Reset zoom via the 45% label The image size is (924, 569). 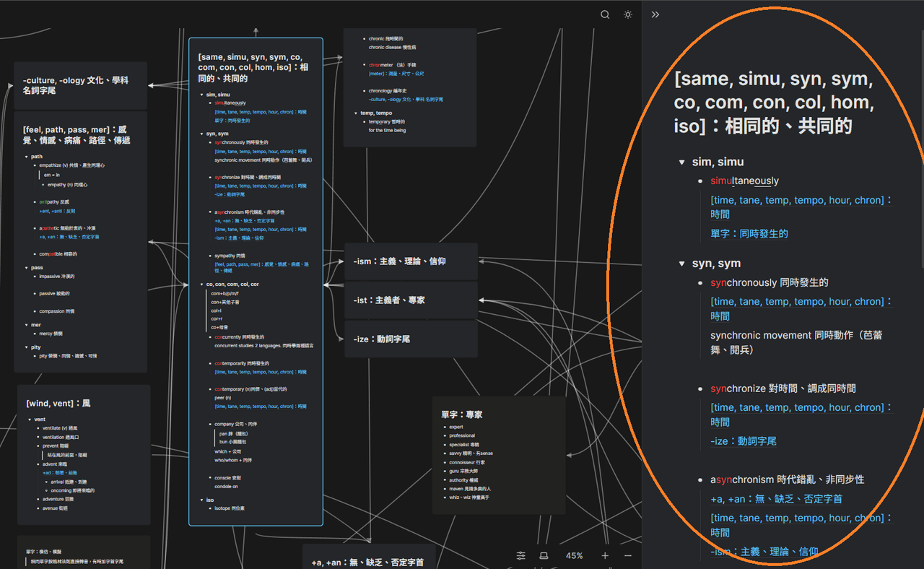[x=575, y=555]
